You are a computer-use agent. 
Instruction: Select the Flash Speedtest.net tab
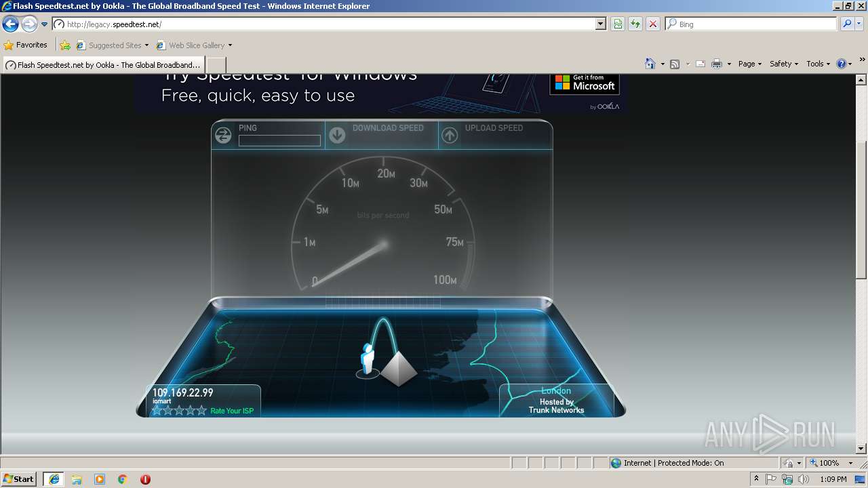[104, 64]
